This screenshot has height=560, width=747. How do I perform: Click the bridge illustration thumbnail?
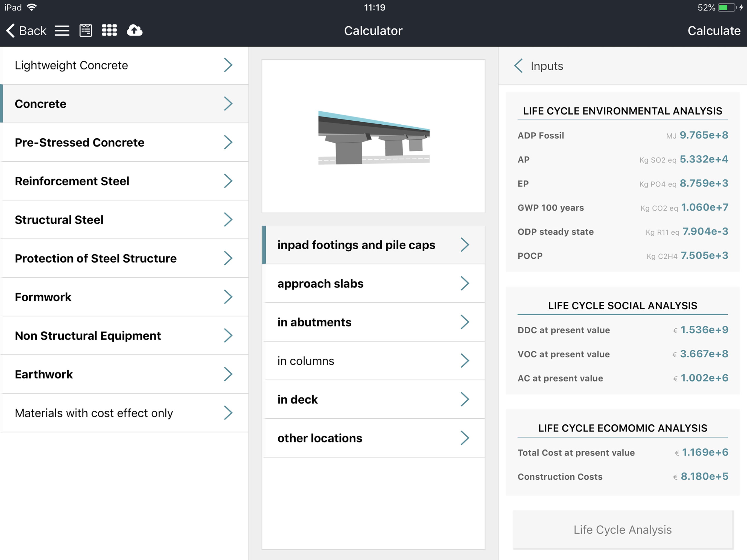pyautogui.click(x=373, y=137)
